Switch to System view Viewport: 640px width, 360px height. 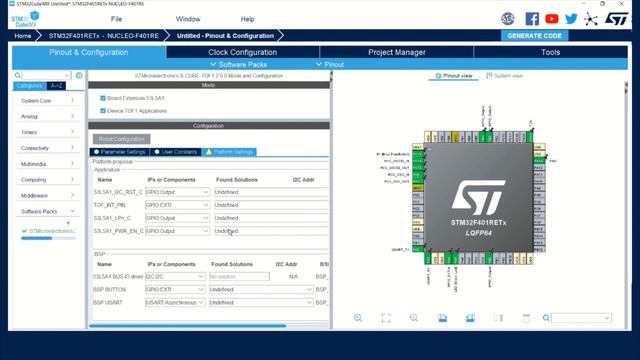(504, 76)
